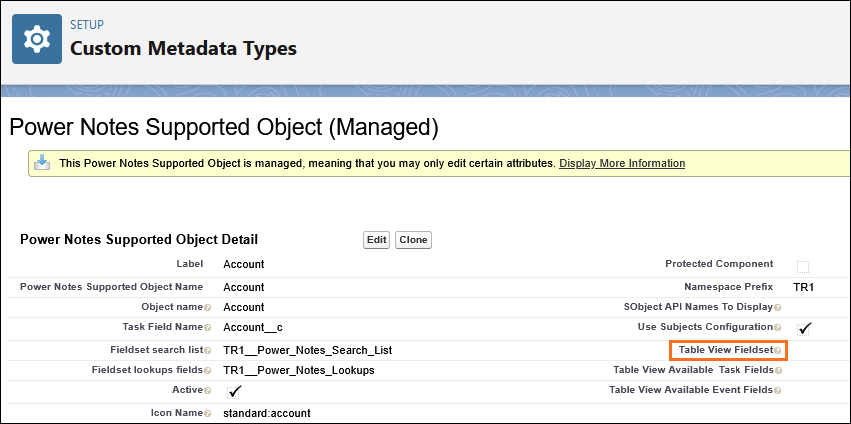Click the Table View Available Event Fields label
Viewport: 851px width, 424px height.
point(691,390)
